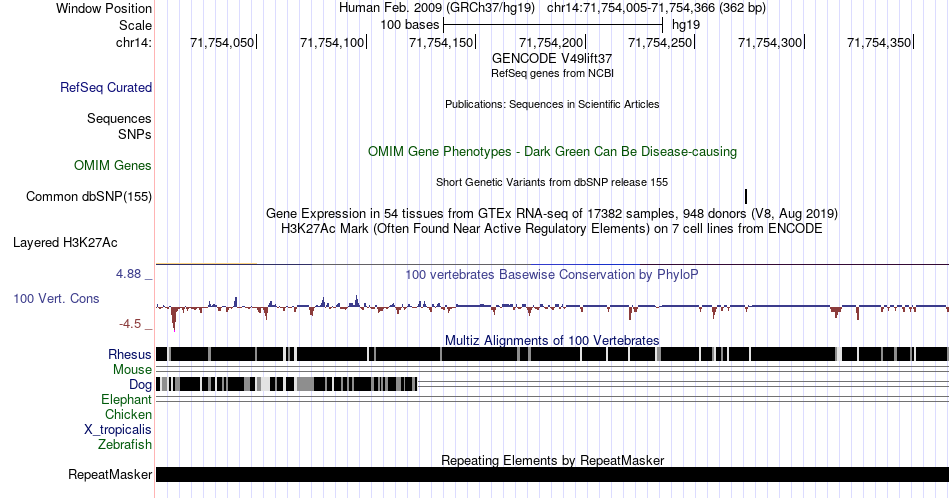The image size is (950, 498).
Task: Click the H3K27Ac Mark ENCODE track title
Action: (552, 228)
